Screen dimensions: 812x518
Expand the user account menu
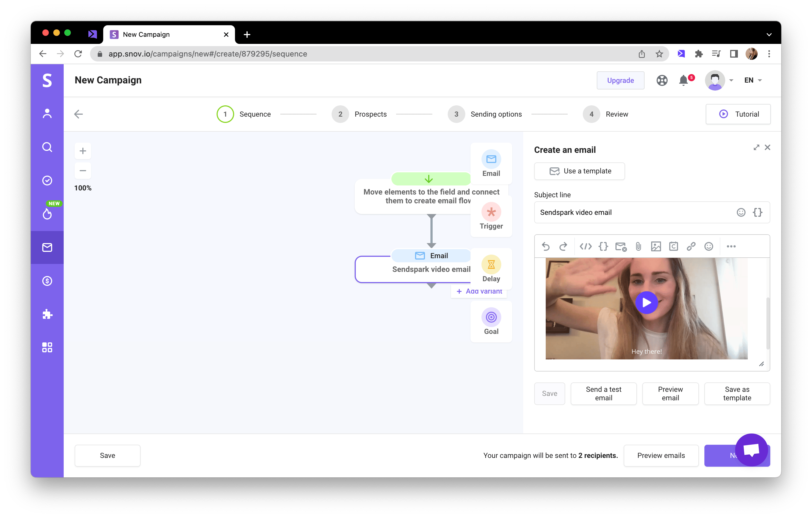click(x=719, y=80)
